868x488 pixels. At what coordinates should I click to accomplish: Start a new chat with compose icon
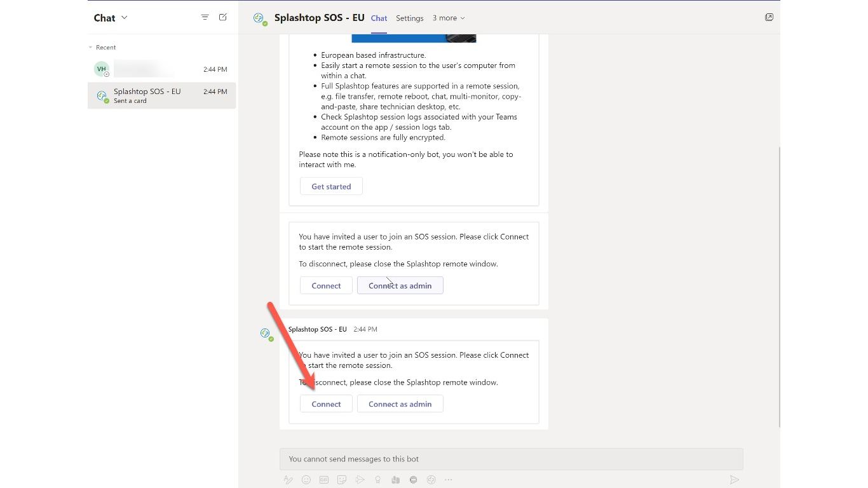pos(223,17)
